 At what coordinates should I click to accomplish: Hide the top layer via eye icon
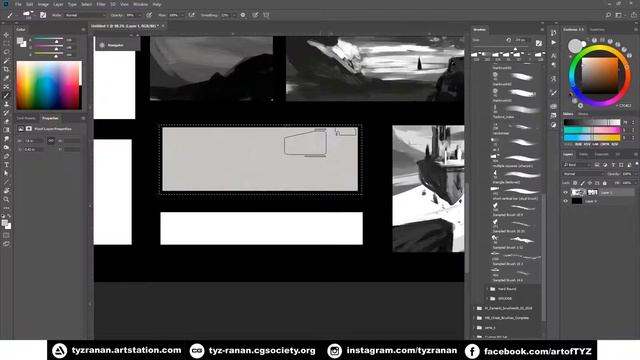pyautogui.click(x=566, y=192)
